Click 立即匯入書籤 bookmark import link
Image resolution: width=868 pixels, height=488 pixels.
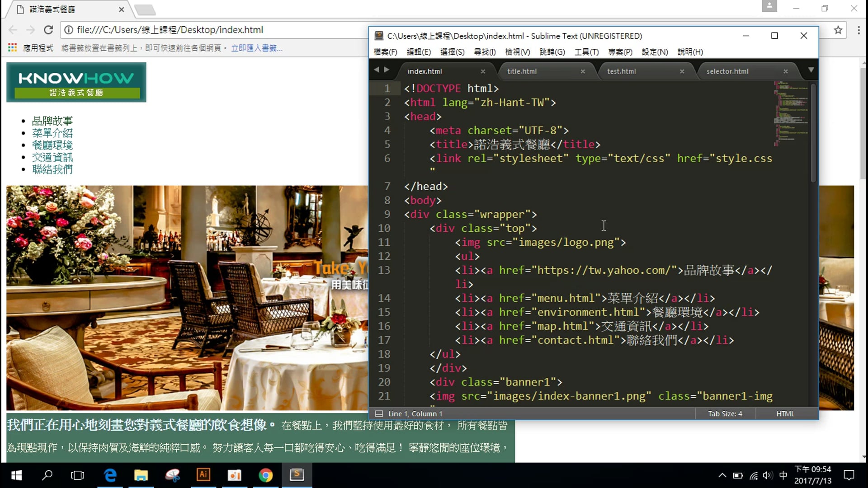(x=256, y=48)
